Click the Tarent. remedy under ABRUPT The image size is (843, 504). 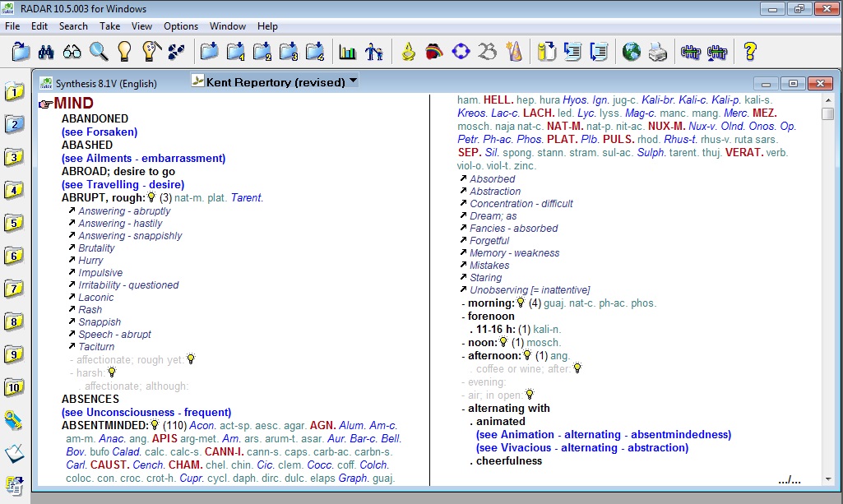[247, 197]
